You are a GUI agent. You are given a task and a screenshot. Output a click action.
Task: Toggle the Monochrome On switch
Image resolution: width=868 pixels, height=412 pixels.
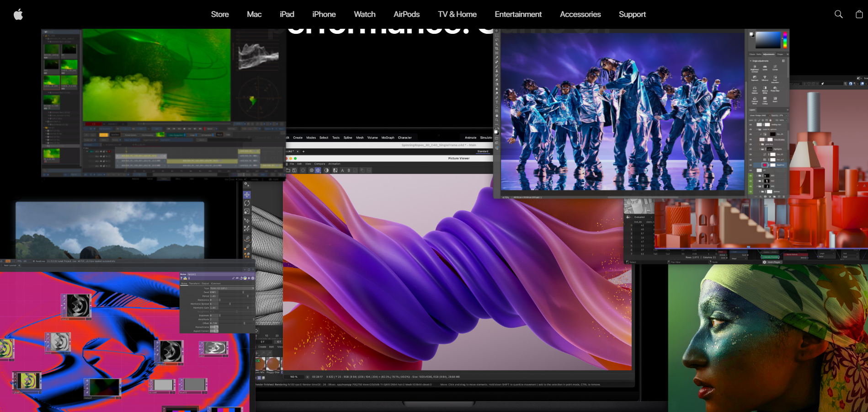pyautogui.click(x=214, y=327)
